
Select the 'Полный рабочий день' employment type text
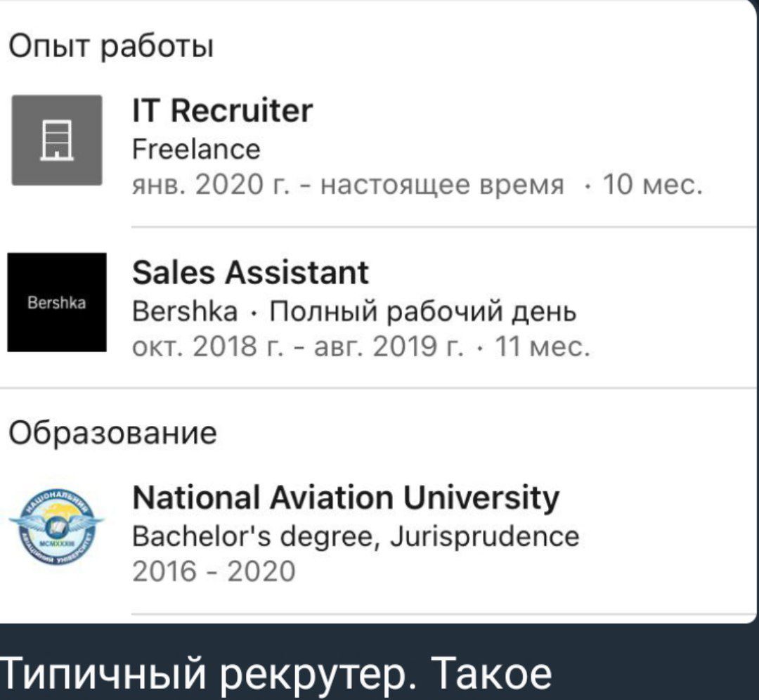423,311
